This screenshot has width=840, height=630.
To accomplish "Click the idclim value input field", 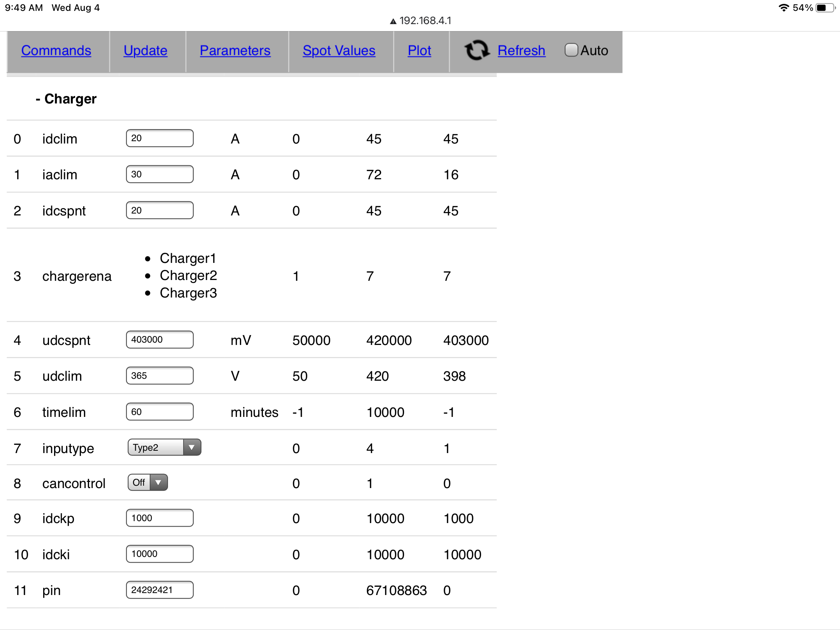I will tap(159, 138).
